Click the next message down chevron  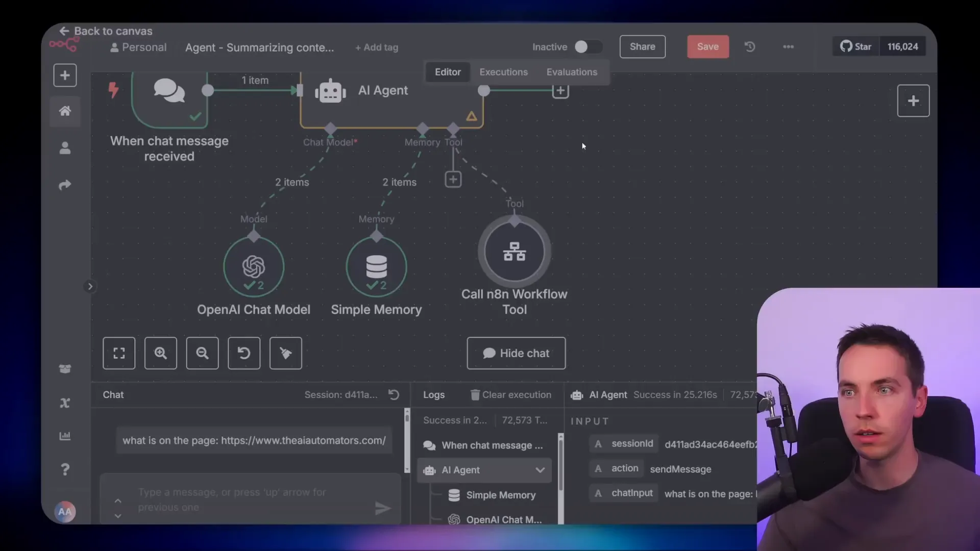118,516
